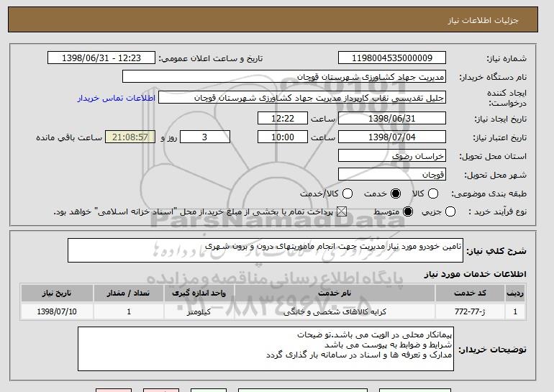Click the unit cell کیلومتر
The width and height of the screenshot is (554, 392).
pos(199,311)
